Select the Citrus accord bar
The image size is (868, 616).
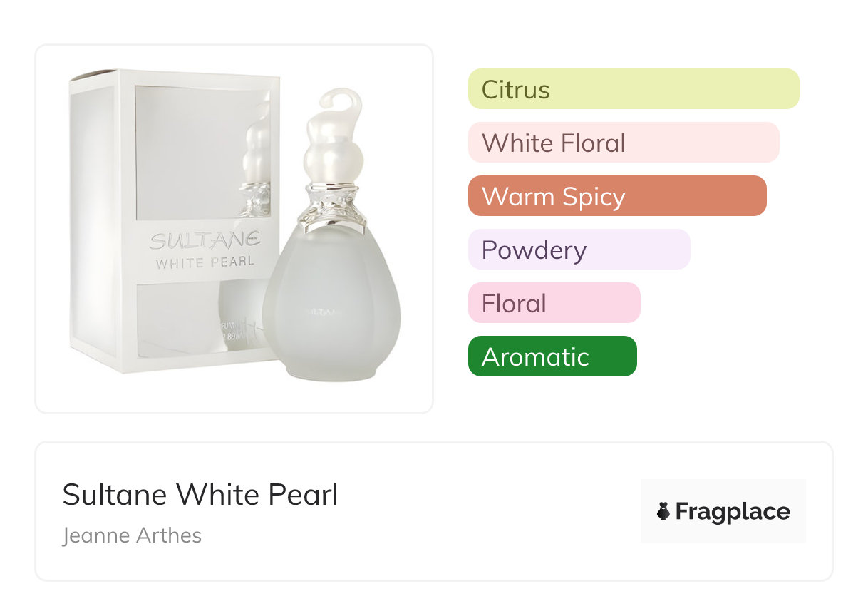[x=633, y=89]
